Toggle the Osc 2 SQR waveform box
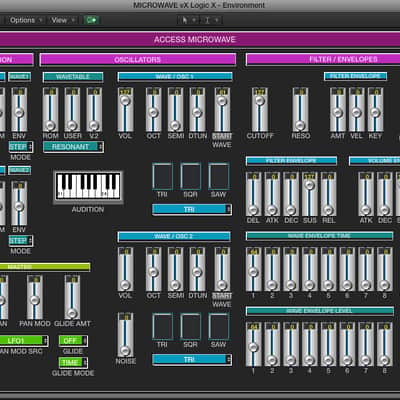The height and width of the screenshot is (400, 400). (191, 326)
